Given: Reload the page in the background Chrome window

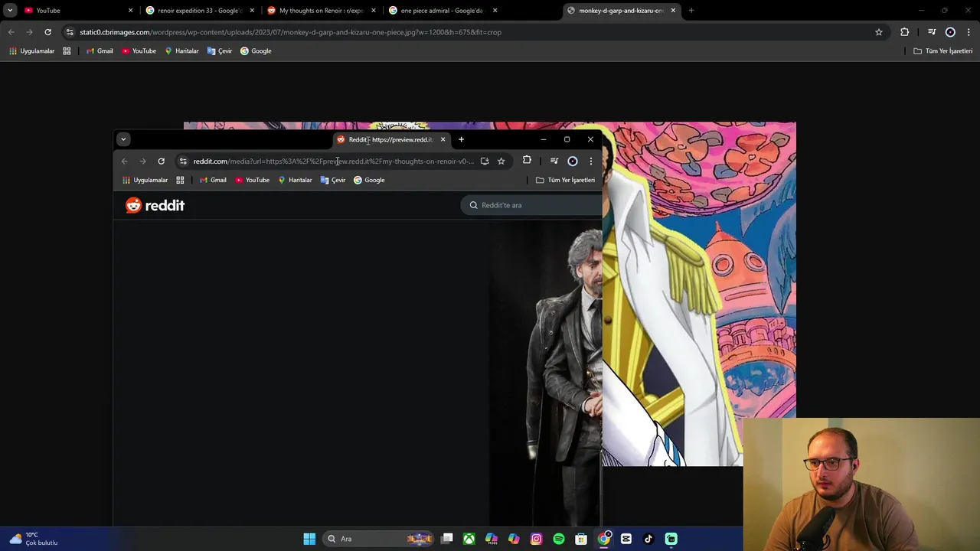Looking at the screenshot, I should [47, 32].
